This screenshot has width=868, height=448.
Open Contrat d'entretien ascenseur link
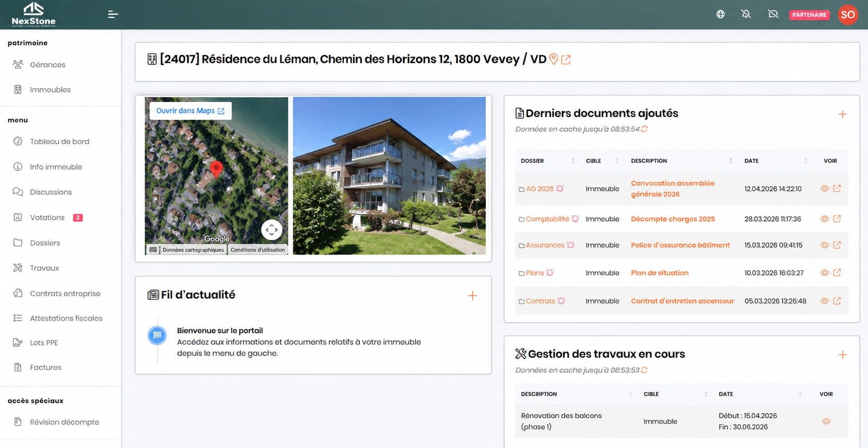click(683, 301)
